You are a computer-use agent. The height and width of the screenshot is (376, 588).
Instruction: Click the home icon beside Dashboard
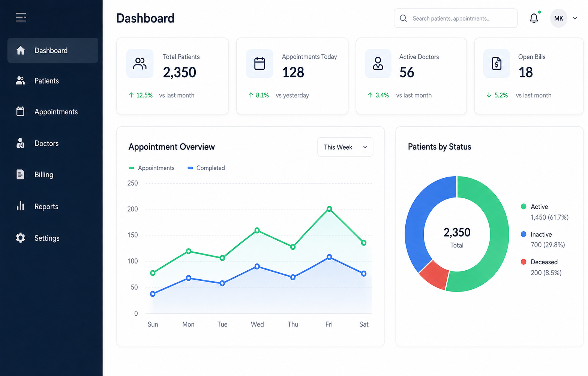click(x=21, y=50)
